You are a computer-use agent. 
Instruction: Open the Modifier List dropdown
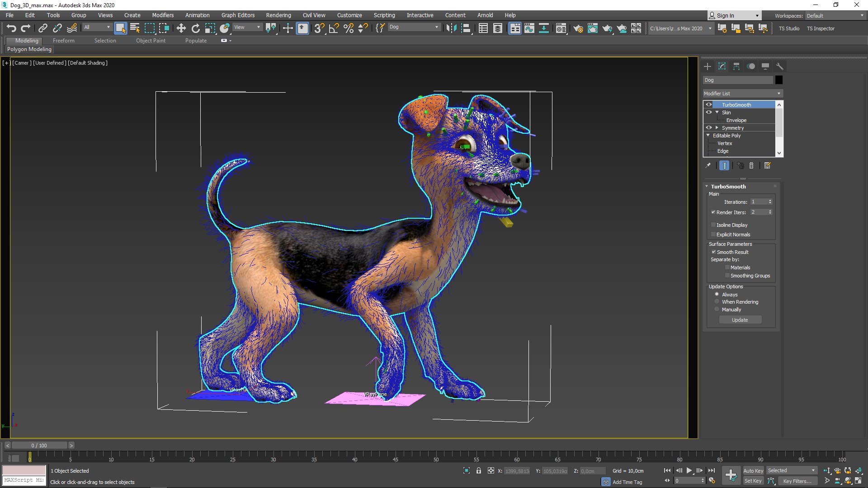[x=742, y=94]
